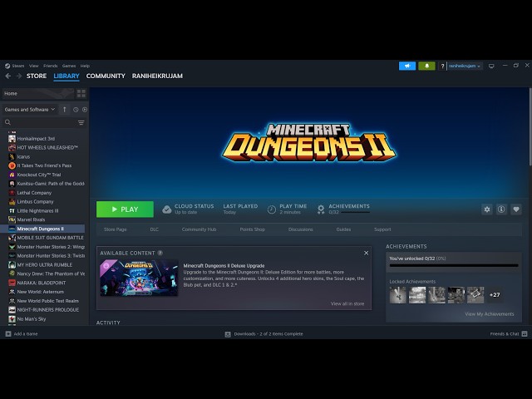Click the help question mark beside Available Content

[x=160, y=253]
